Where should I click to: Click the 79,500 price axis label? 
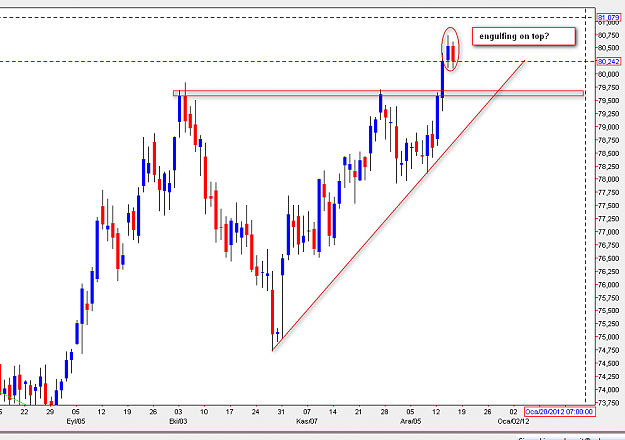608,100
